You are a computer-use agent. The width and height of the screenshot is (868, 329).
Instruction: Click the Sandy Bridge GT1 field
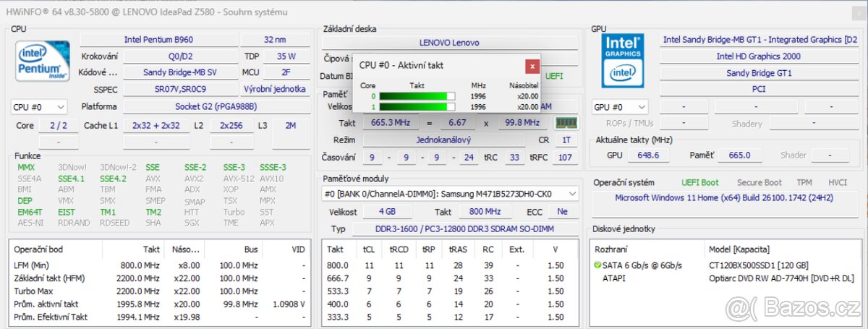(759, 73)
